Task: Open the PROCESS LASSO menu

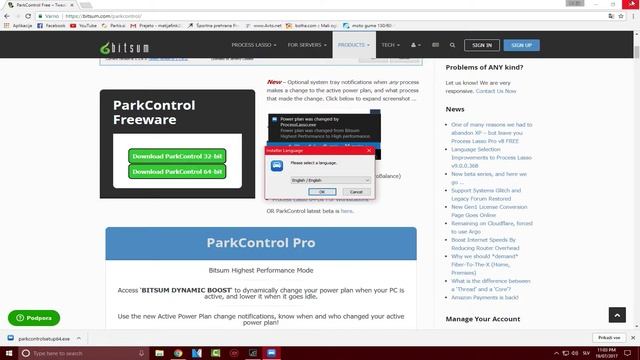Action: (x=253, y=45)
